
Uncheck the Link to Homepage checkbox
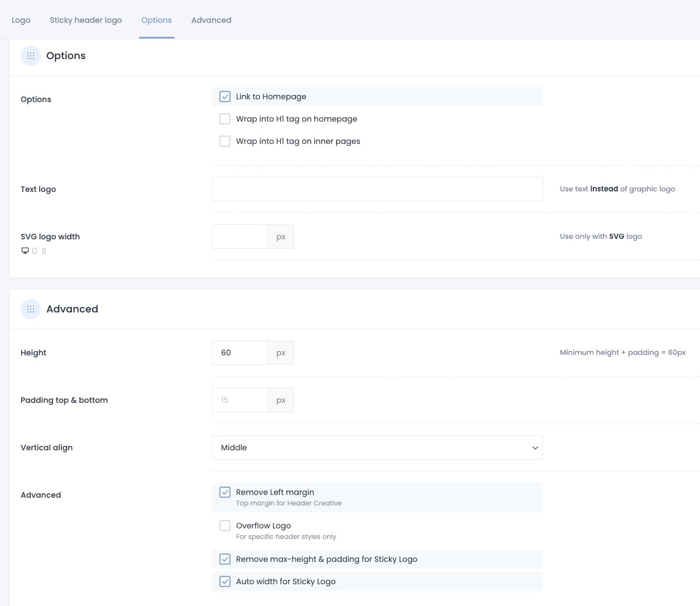(x=225, y=97)
